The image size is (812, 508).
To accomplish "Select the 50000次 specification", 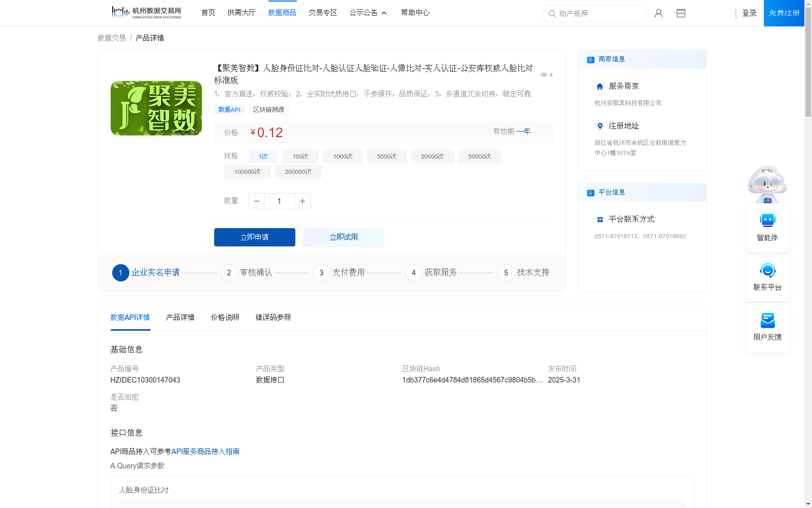I will (480, 156).
